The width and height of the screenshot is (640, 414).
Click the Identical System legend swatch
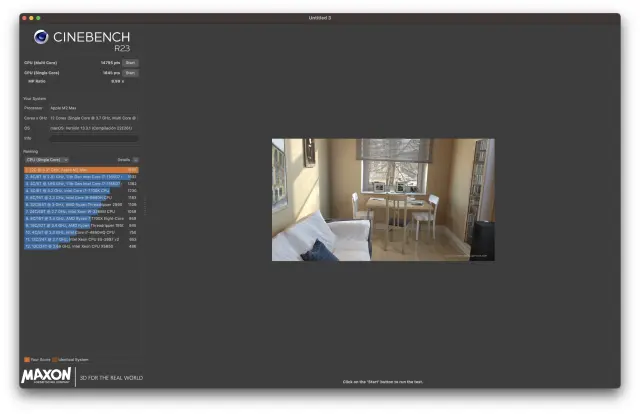click(55, 359)
